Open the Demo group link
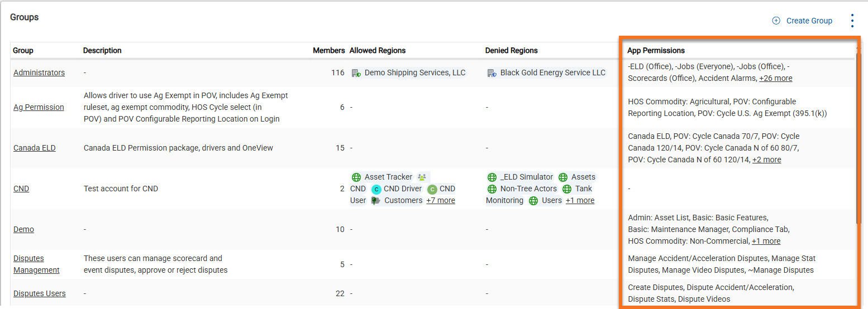Viewport: 868px width, 309px height. click(23, 229)
